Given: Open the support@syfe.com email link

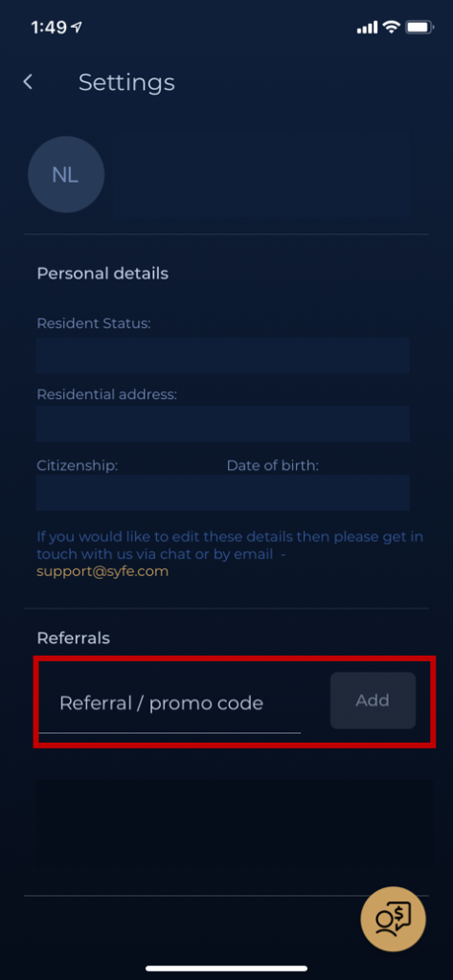Looking at the screenshot, I should pos(102,571).
